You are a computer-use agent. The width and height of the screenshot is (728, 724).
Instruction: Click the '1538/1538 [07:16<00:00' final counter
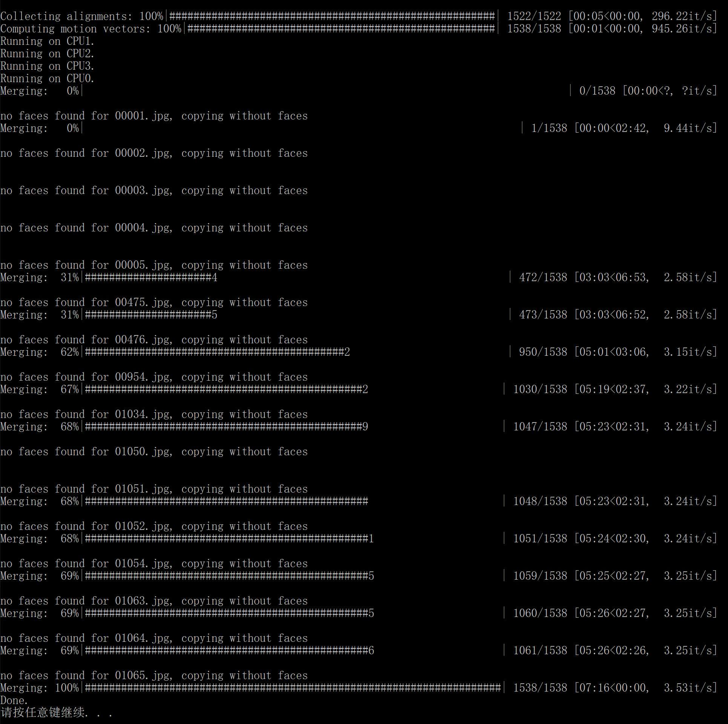coord(581,688)
